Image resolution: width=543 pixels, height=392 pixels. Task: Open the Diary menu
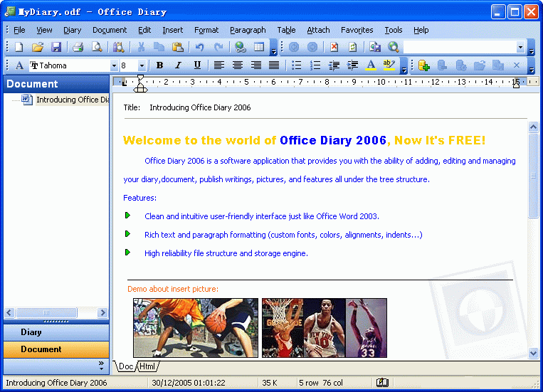(72, 30)
